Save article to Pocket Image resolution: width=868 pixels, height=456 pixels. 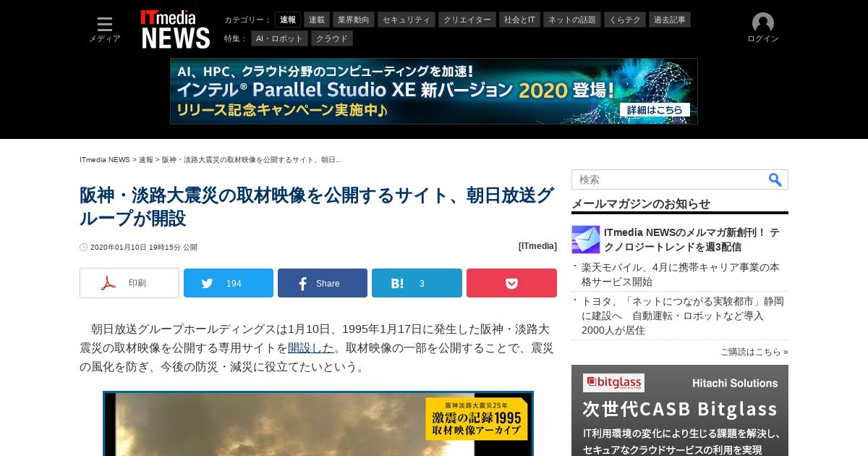coord(511,283)
